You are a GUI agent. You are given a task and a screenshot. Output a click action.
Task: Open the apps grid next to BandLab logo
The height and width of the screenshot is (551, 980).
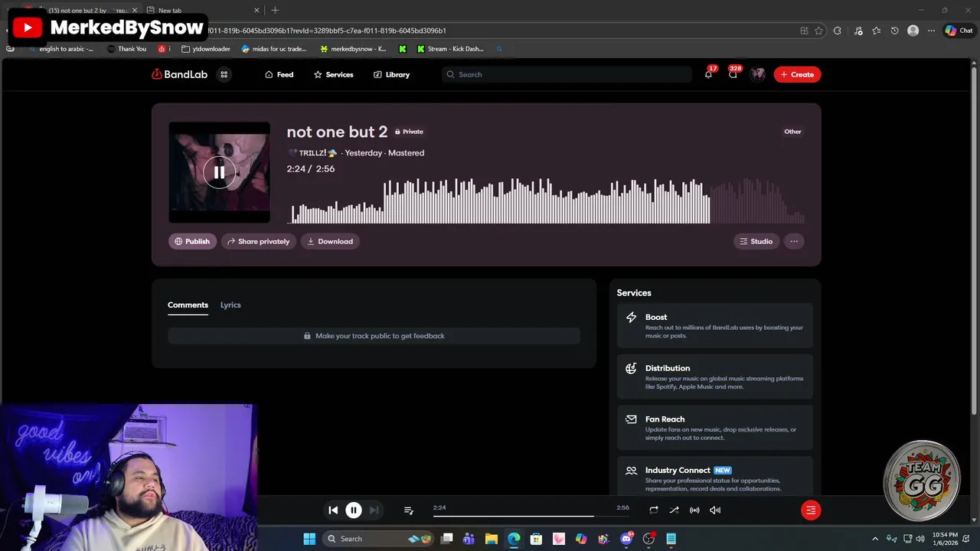click(x=224, y=74)
